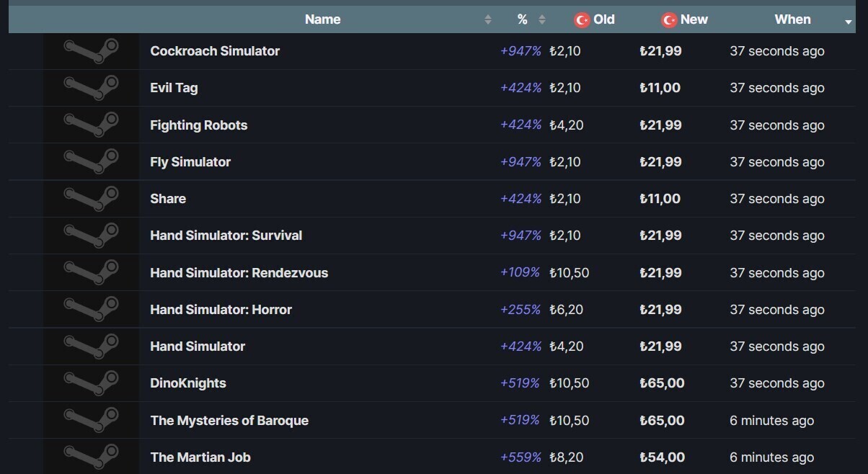Click the ₺65,00 new price for DinoKnights
868x474 pixels.
point(662,383)
